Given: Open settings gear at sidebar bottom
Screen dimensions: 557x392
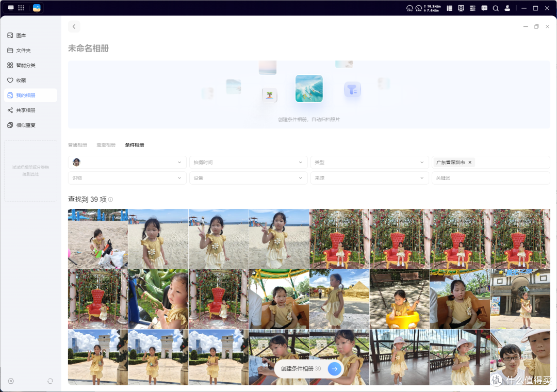Looking at the screenshot, I should coord(11,381).
